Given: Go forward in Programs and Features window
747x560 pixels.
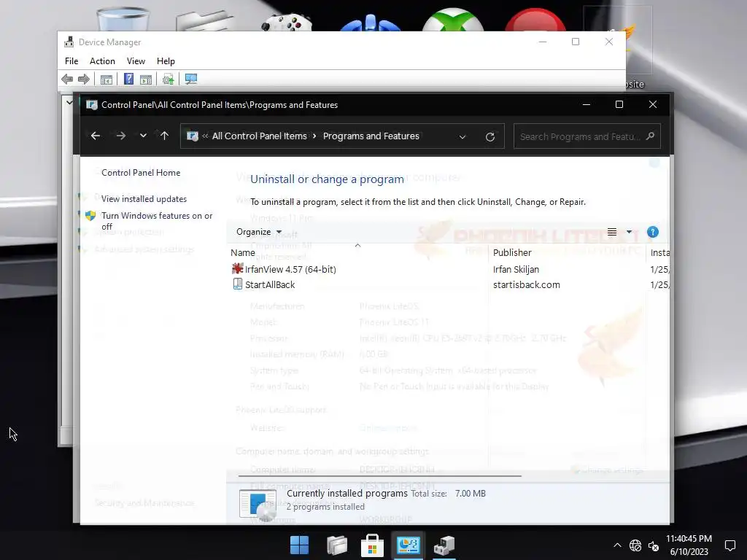Looking at the screenshot, I should [x=121, y=136].
